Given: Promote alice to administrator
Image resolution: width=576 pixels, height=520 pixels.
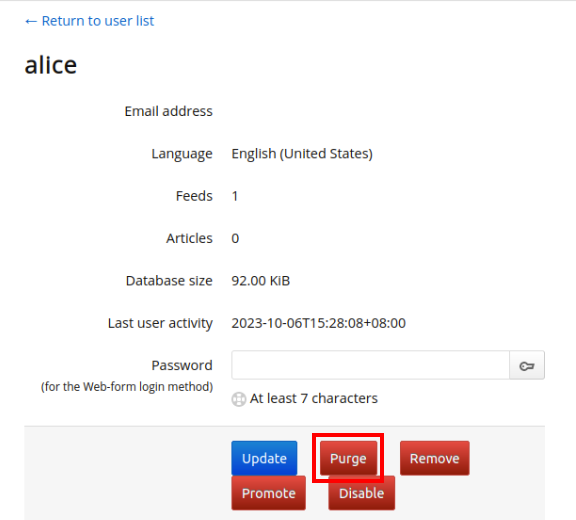Looking at the screenshot, I should coord(269,493).
